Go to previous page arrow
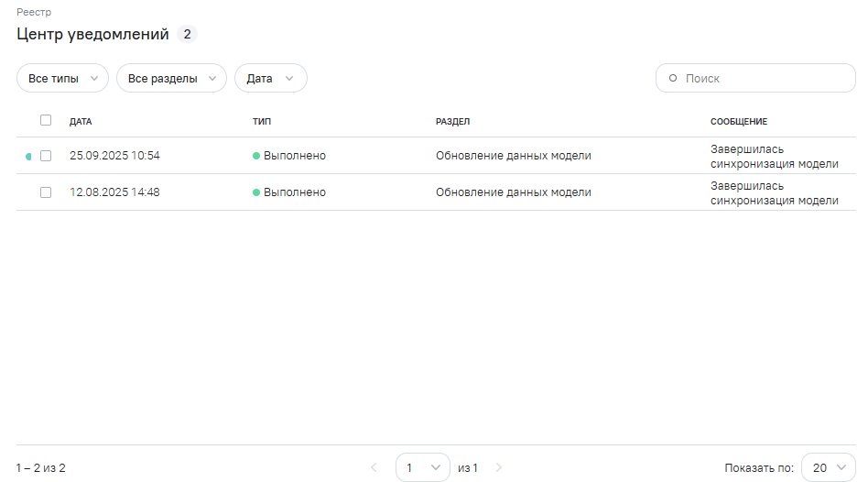Image resolution: width=868 pixels, height=482 pixels. 374,468
